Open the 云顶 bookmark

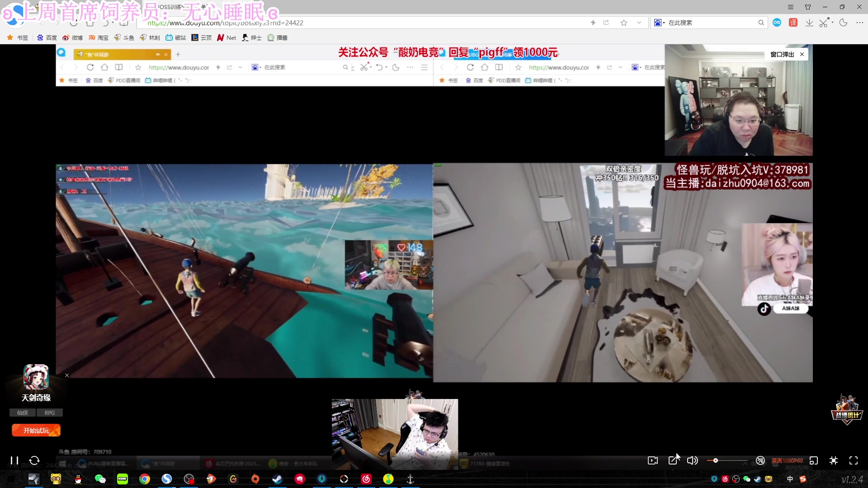(x=202, y=38)
